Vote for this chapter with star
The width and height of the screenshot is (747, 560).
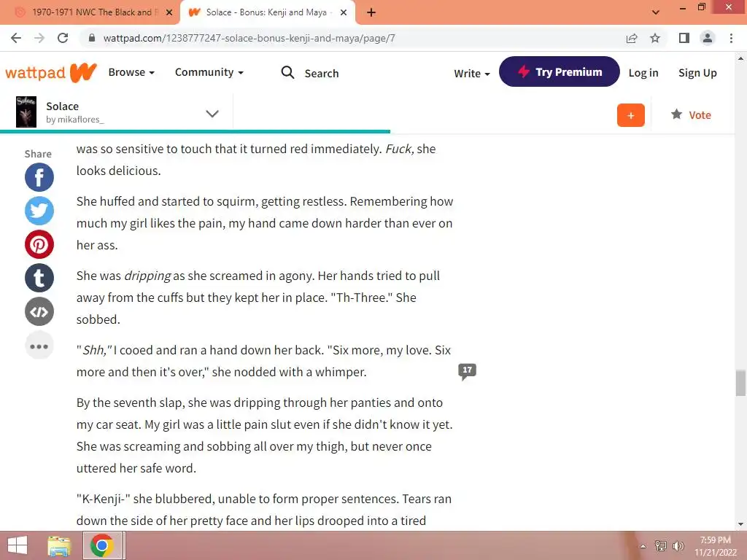[x=690, y=114]
